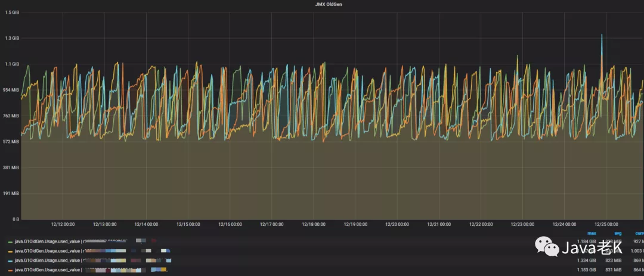Click the cyan legend color swatch
The width and height of the screenshot is (644, 276).
coord(10,261)
